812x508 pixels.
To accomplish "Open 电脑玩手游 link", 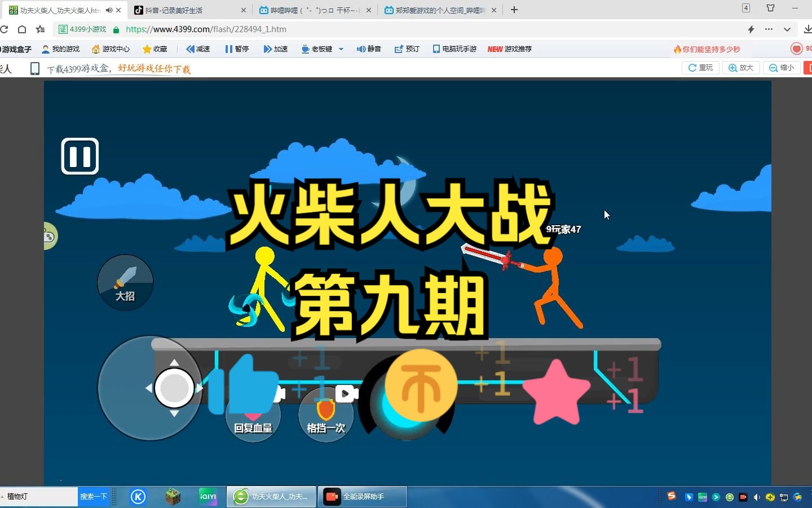I will point(454,49).
